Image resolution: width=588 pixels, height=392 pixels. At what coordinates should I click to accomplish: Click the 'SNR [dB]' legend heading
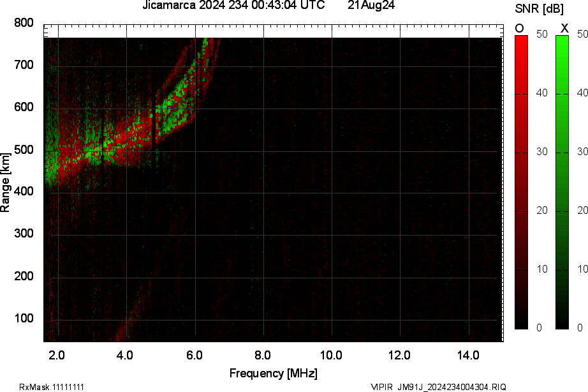(x=540, y=9)
